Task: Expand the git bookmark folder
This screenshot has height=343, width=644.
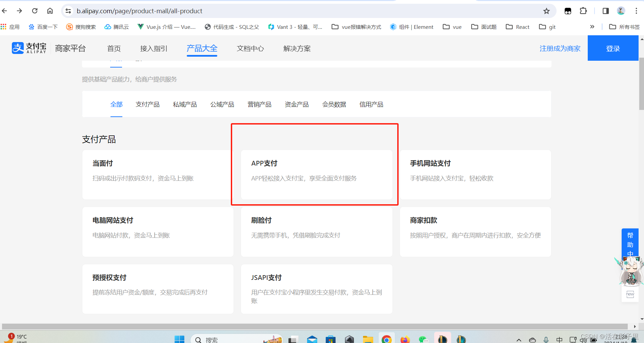Action: coord(547,27)
